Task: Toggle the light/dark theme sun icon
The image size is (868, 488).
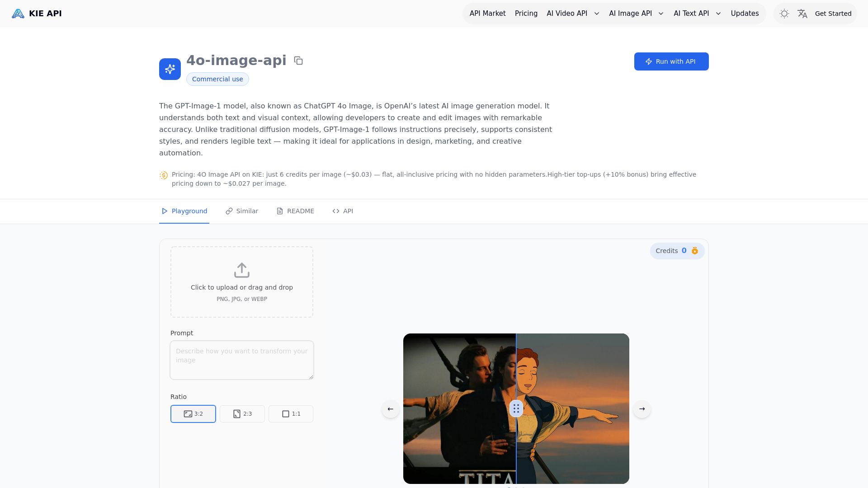Action: (784, 14)
